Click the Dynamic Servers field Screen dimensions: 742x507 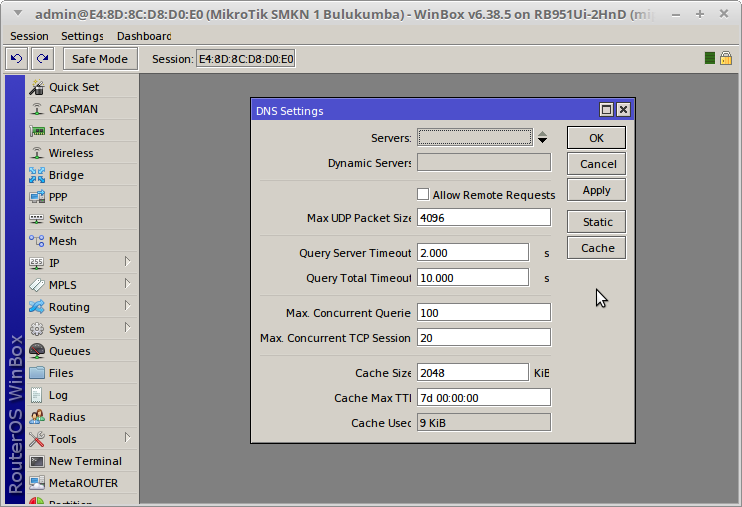coord(484,162)
